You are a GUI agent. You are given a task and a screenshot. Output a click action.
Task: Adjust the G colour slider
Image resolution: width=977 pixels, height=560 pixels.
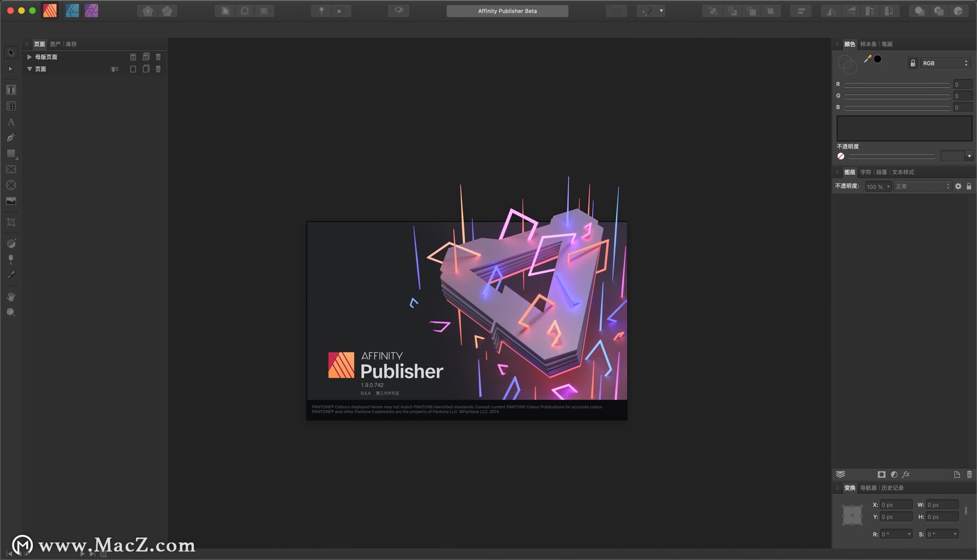click(897, 96)
